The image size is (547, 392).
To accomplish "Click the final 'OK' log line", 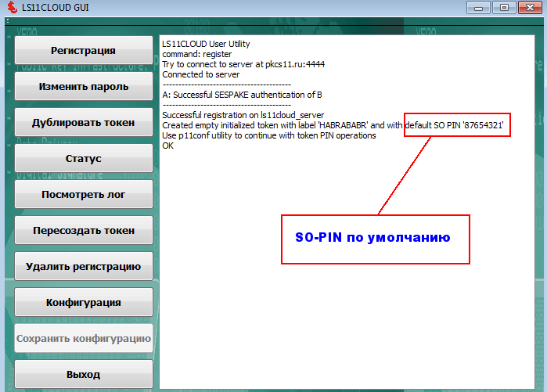I will click(167, 146).
